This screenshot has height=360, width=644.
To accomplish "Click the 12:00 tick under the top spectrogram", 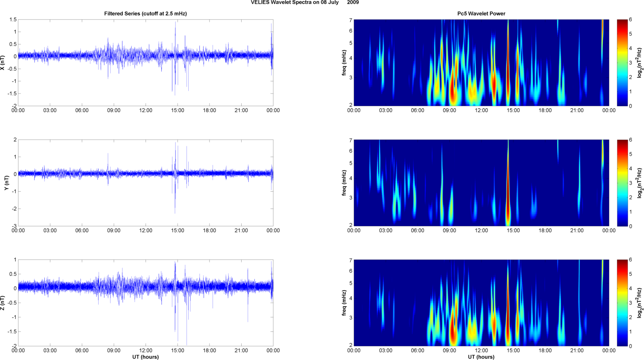I will [x=481, y=110].
